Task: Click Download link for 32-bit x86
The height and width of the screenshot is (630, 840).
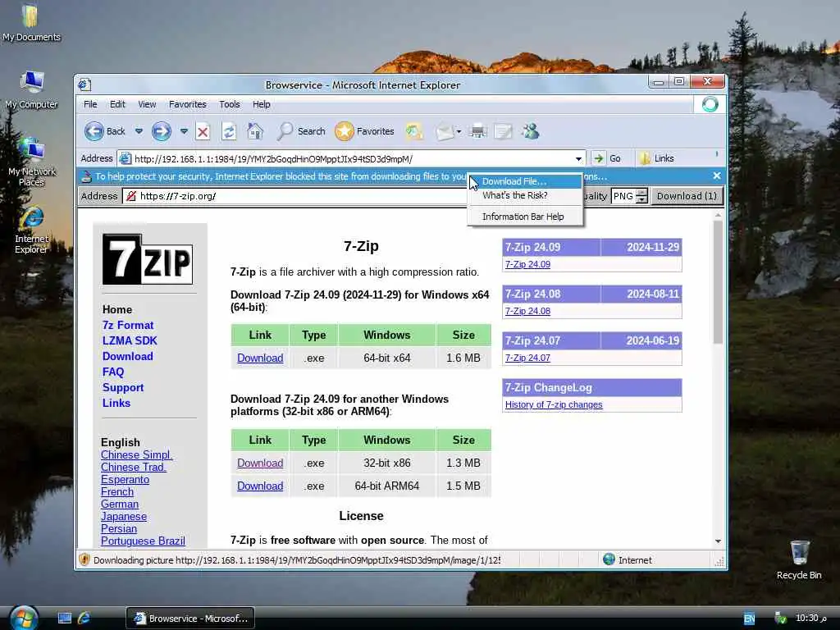Action: 260,463
